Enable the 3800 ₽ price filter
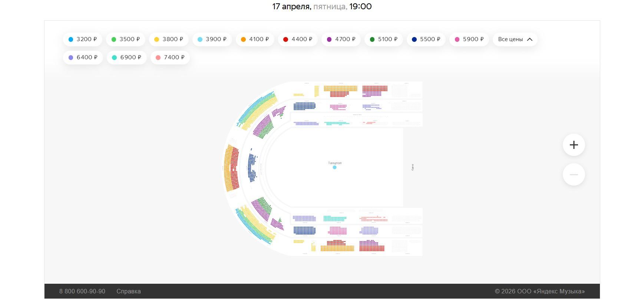 point(169,39)
